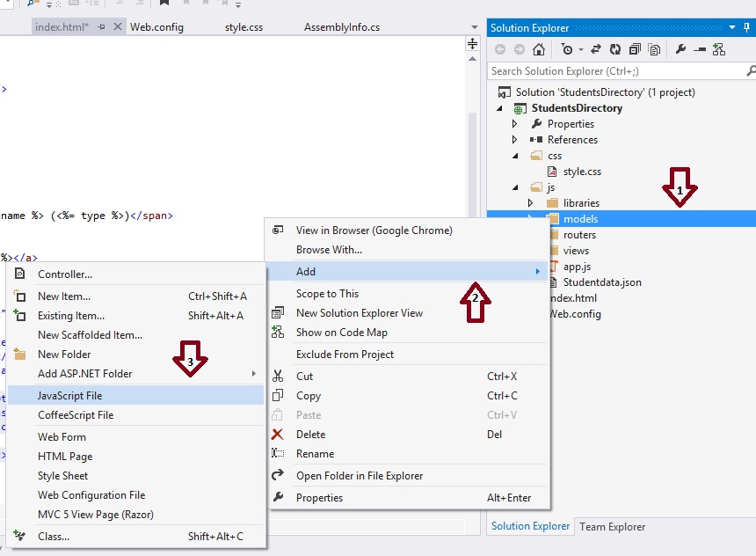Collapse the js folder
The image size is (756, 556).
click(x=515, y=187)
